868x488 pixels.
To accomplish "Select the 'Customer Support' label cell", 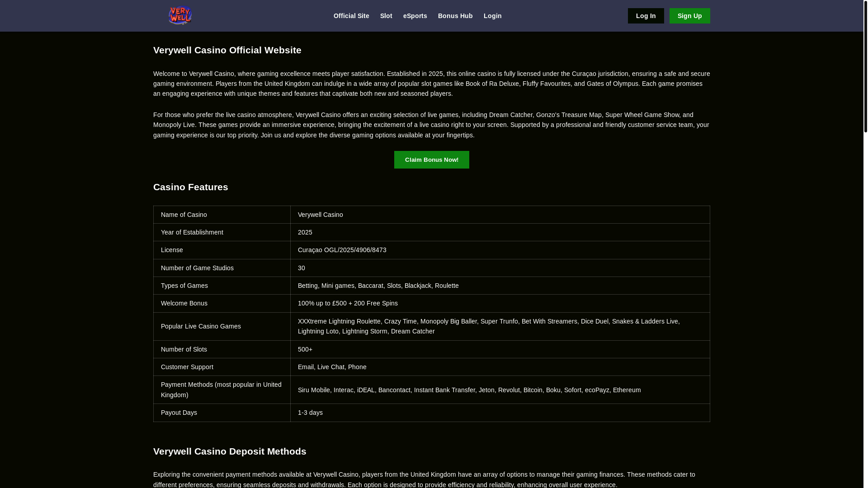I will (222, 367).
